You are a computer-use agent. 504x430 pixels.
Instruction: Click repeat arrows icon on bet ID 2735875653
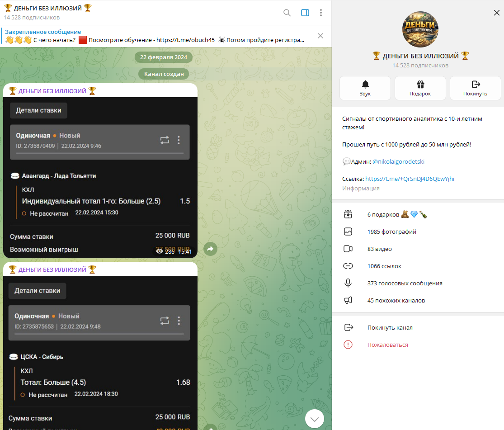tap(165, 321)
